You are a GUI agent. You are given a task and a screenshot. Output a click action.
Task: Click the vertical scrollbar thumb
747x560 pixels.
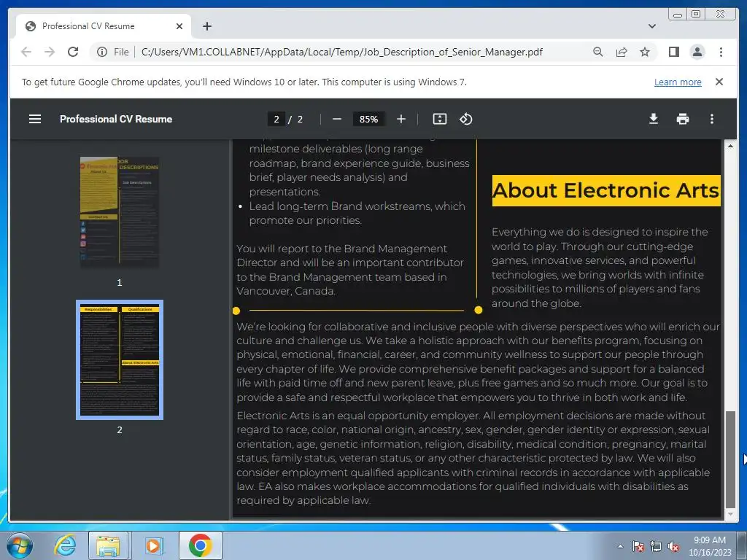[x=730, y=459]
